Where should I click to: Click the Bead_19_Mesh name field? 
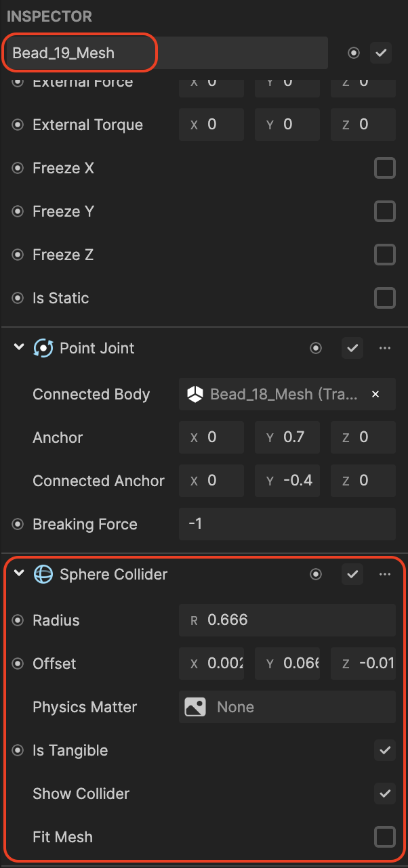tap(165, 53)
